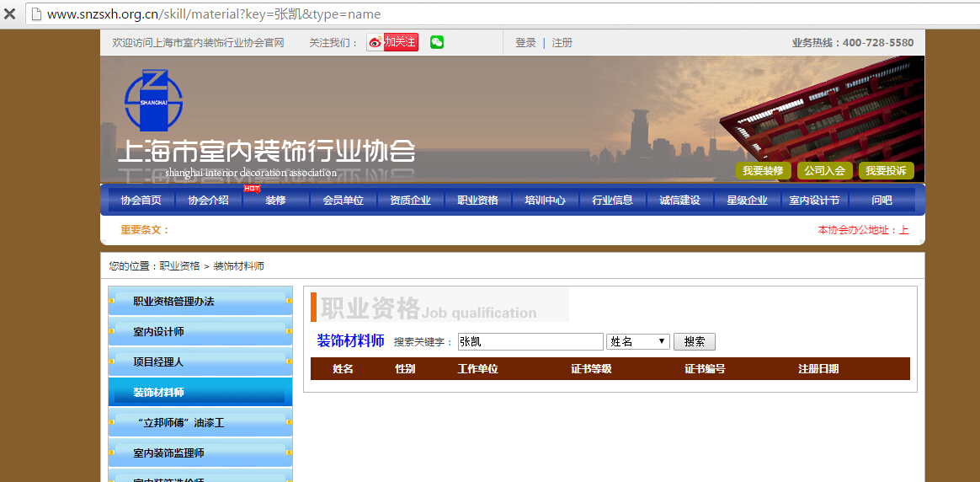Click the green WeChat icon

pos(437,42)
